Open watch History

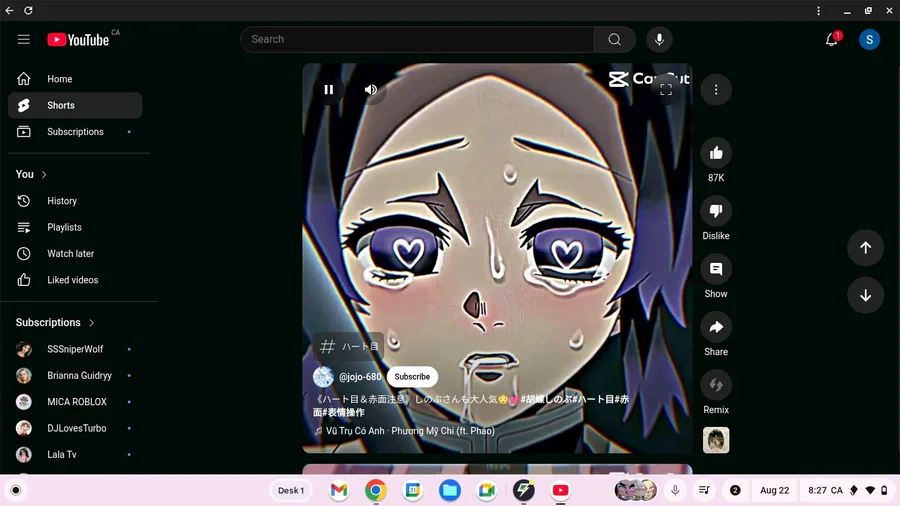tap(75, 201)
